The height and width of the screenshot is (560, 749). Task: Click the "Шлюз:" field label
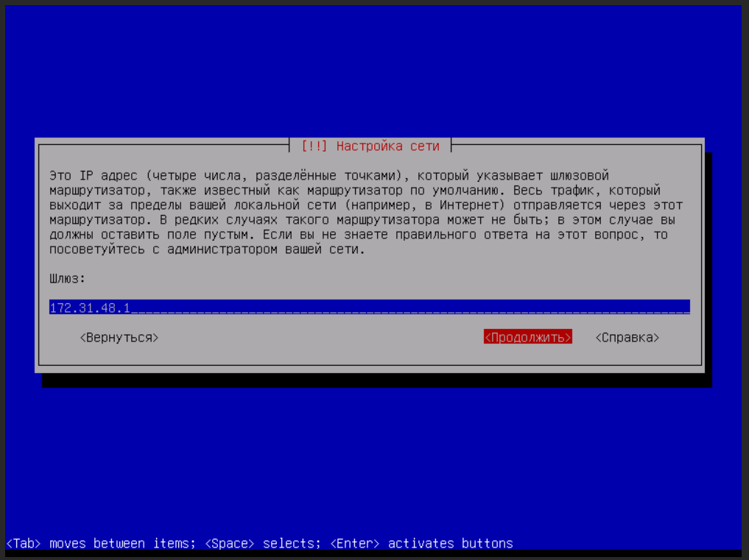coord(67,278)
